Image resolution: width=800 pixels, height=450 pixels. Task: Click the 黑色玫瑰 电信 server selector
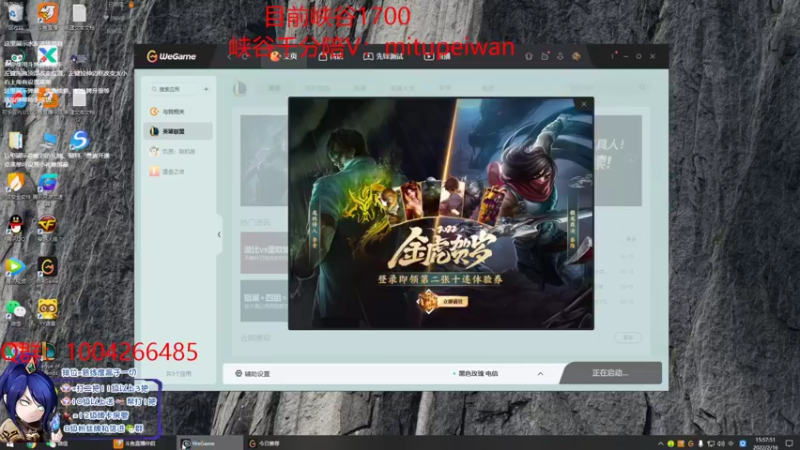[x=475, y=373]
